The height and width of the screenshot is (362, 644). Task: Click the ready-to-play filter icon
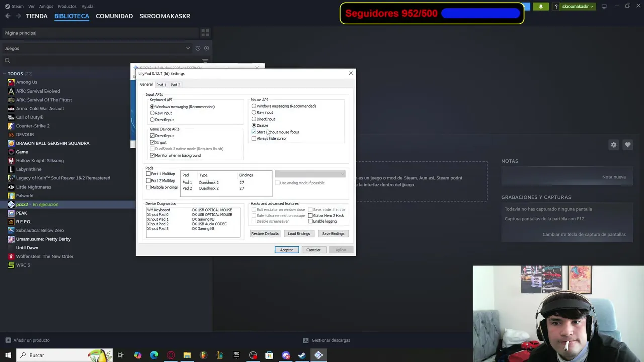click(x=206, y=48)
